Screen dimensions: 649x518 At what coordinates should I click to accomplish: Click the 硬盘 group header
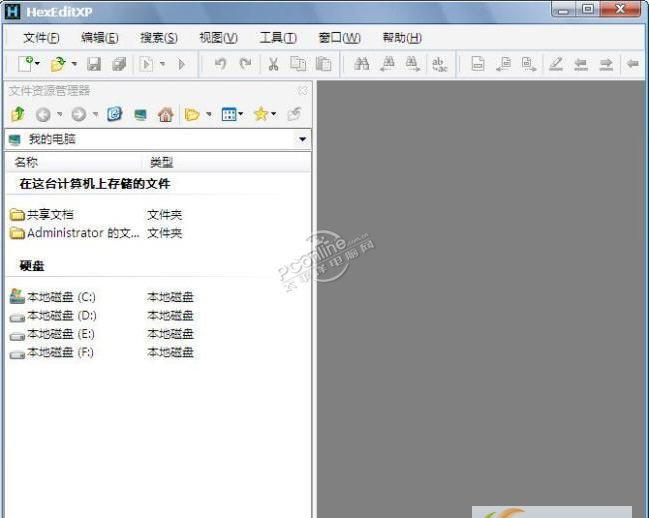point(32,266)
